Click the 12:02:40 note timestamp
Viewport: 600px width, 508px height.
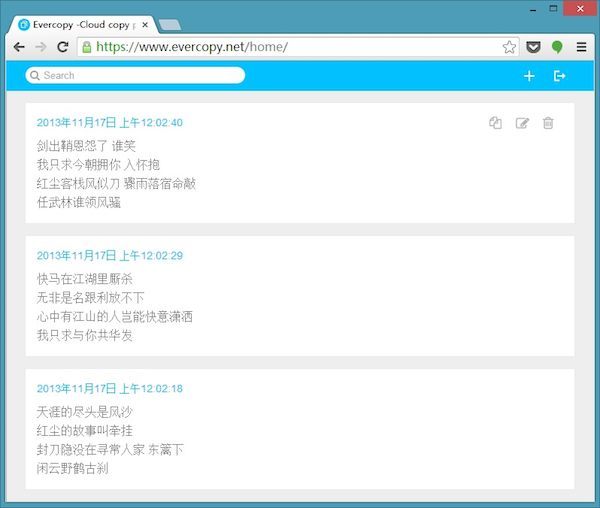tap(109, 123)
